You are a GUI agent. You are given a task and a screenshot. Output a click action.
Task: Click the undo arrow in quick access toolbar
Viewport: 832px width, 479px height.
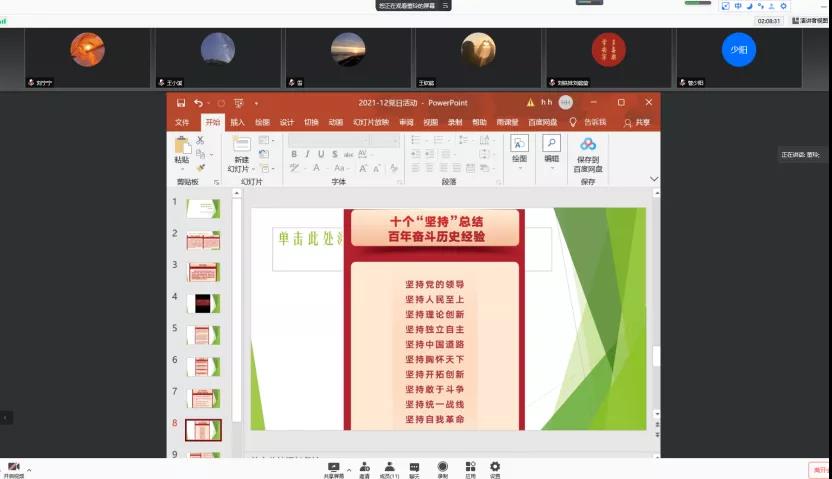(198, 102)
